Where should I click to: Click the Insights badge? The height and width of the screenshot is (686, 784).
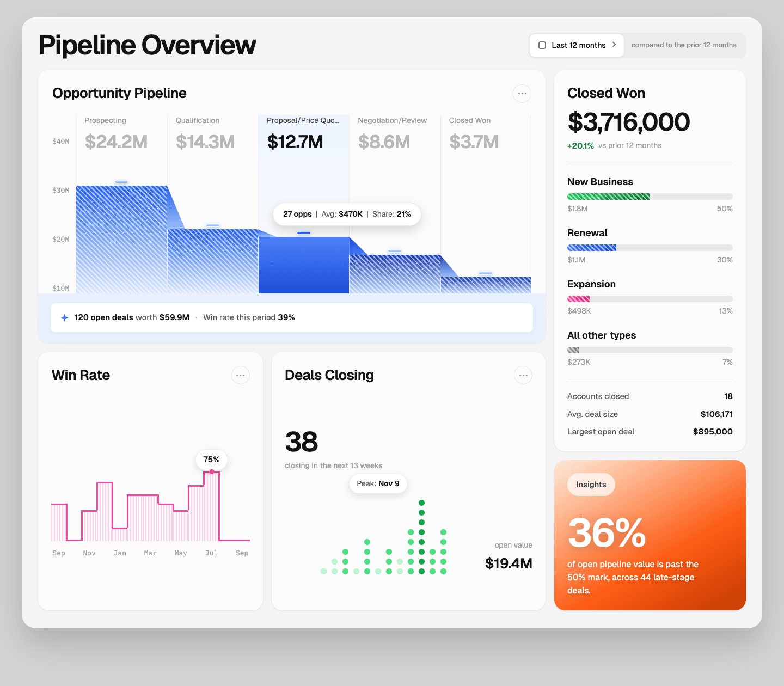point(591,485)
